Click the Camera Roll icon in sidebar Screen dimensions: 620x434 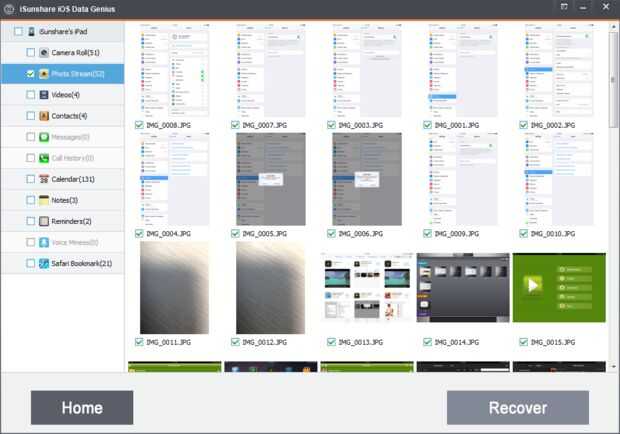click(x=44, y=53)
